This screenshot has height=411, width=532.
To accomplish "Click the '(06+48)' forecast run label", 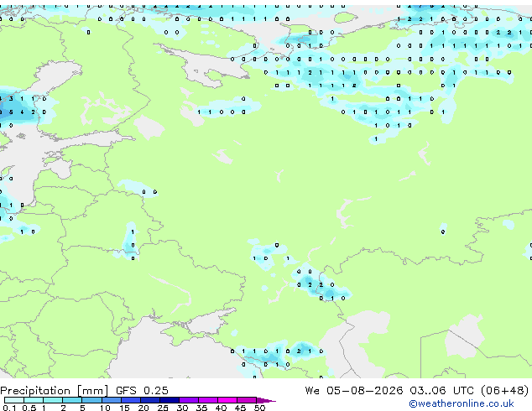I will point(504,391).
